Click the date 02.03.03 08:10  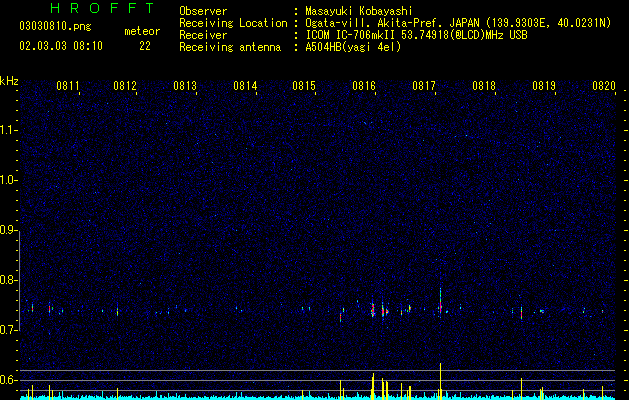61,46
